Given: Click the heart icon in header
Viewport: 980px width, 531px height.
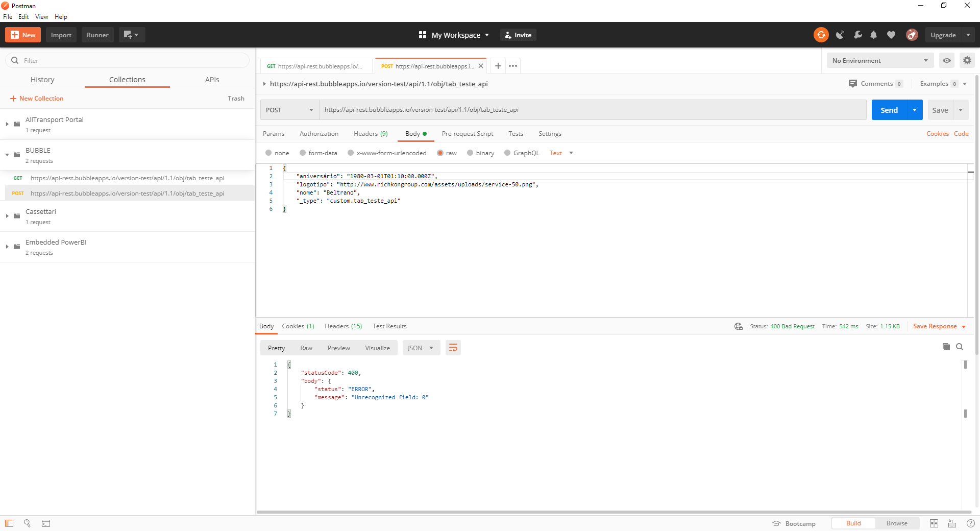Looking at the screenshot, I should (x=891, y=35).
